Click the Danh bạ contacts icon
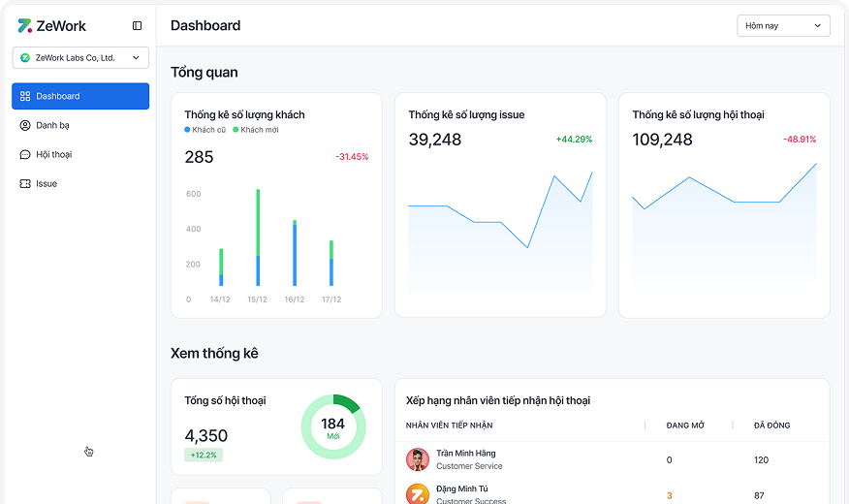This screenshot has width=849, height=504. coord(25,125)
